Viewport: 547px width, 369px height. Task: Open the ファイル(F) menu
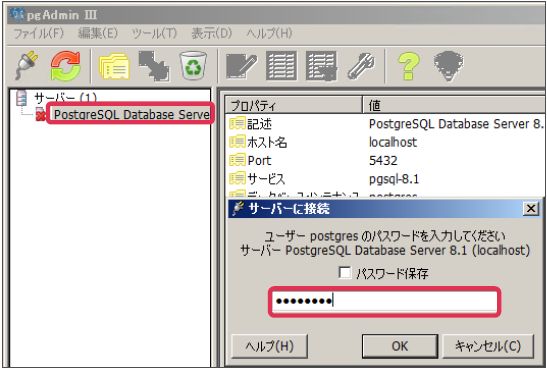coord(39,33)
